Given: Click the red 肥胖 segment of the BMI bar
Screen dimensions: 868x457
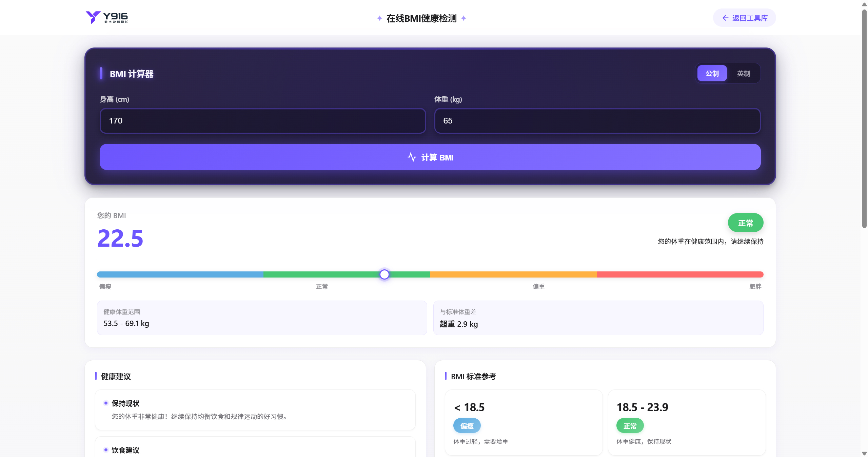Looking at the screenshot, I should [680, 274].
